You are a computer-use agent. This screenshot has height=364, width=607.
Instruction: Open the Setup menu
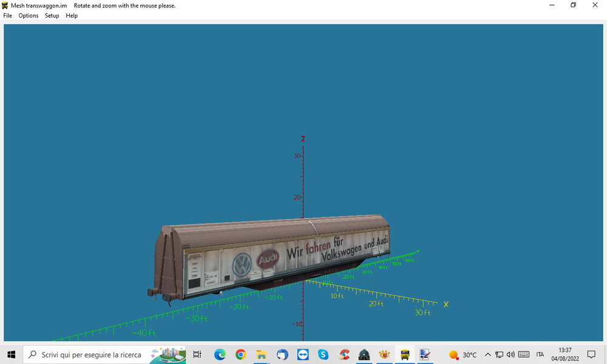pos(52,16)
